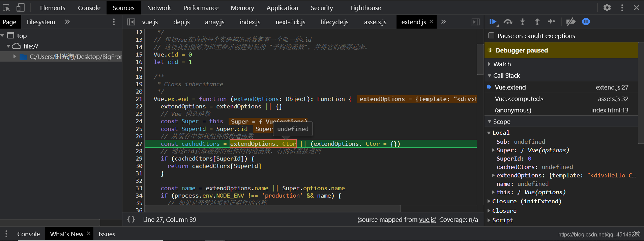This screenshot has width=644, height=241.
Task: Toggle pause on exceptions button
Action: pos(586,22)
